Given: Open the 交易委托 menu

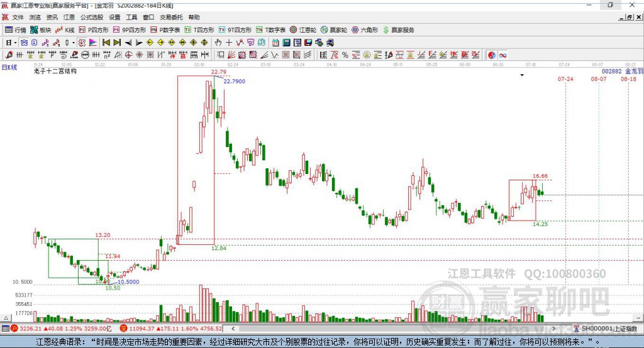Looking at the screenshot, I should click(x=171, y=17).
